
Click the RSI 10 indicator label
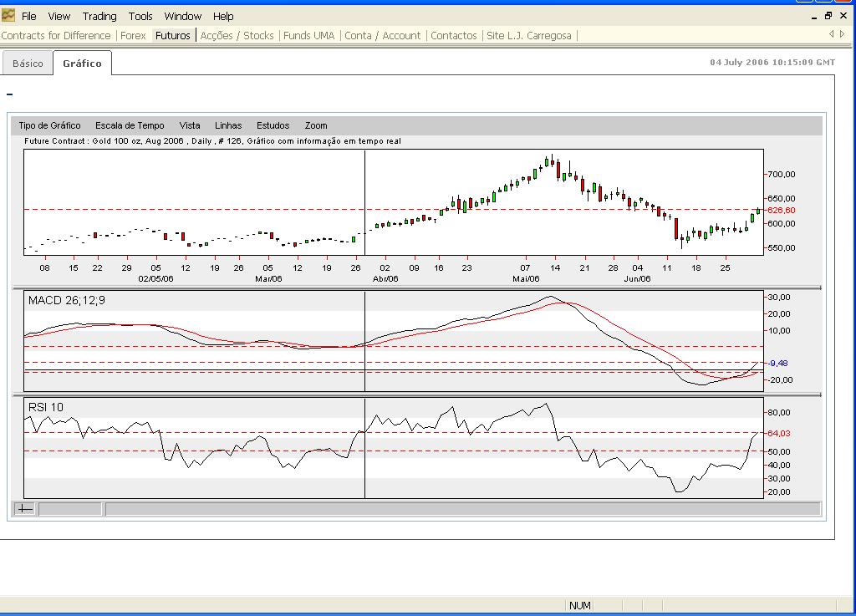(x=46, y=407)
